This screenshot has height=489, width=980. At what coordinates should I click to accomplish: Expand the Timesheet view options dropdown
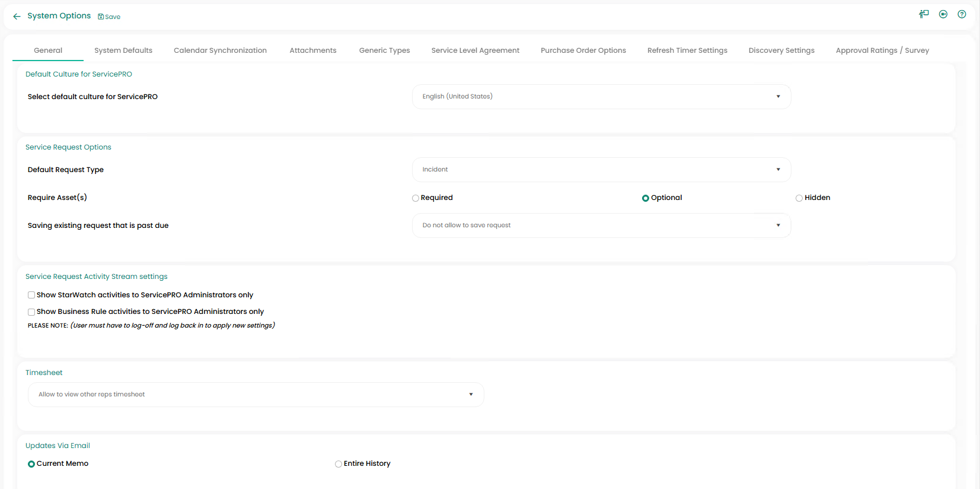(x=256, y=395)
